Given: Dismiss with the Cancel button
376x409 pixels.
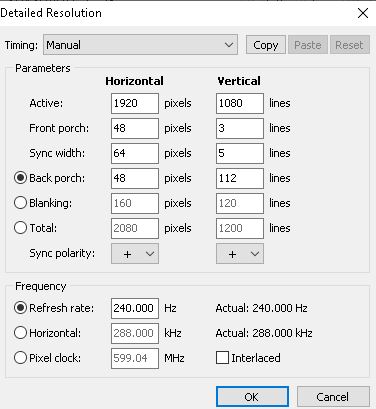Looking at the screenshot, I should pos(333,397).
